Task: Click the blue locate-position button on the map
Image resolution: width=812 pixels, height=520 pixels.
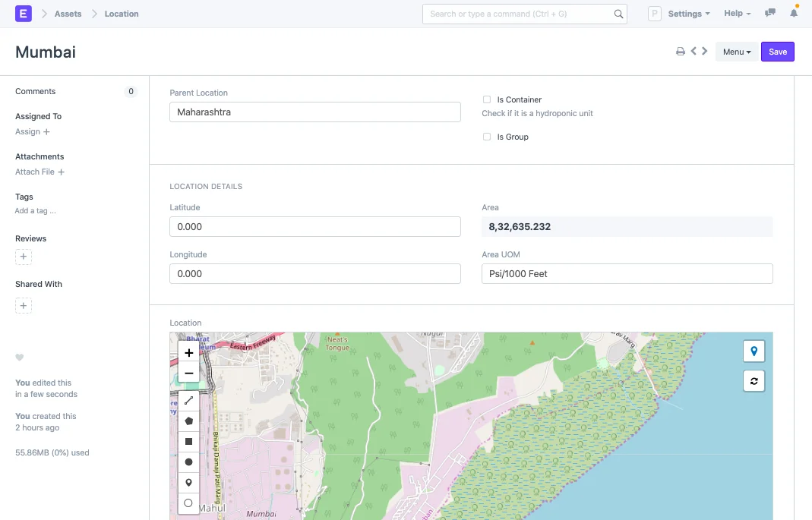Action: tap(754, 351)
